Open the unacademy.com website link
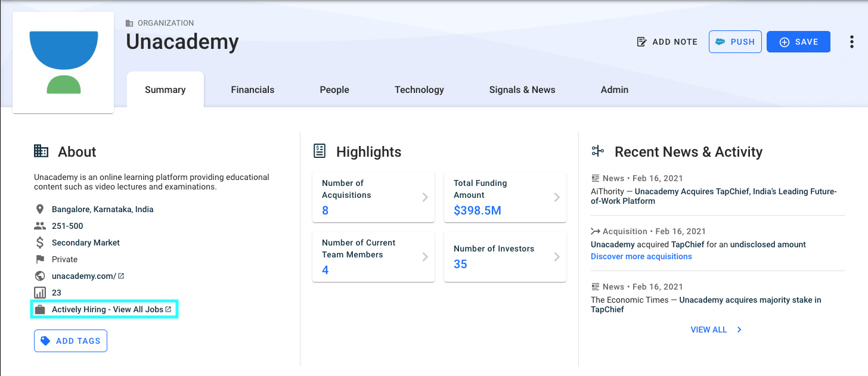868x376 pixels. coord(84,276)
